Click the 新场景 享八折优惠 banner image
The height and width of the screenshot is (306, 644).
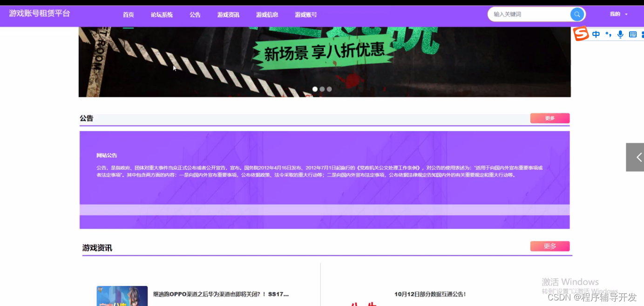pos(325,62)
